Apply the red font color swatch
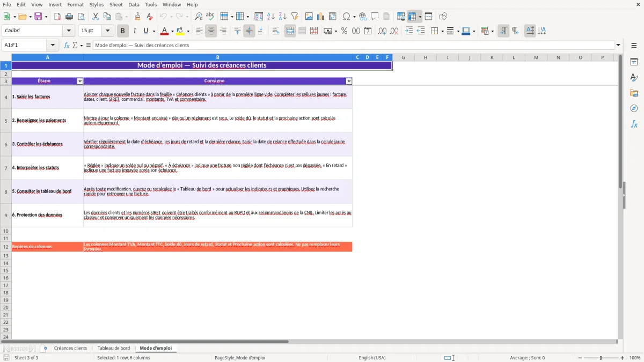The height and width of the screenshot is (362, 644). click(165, 31)
